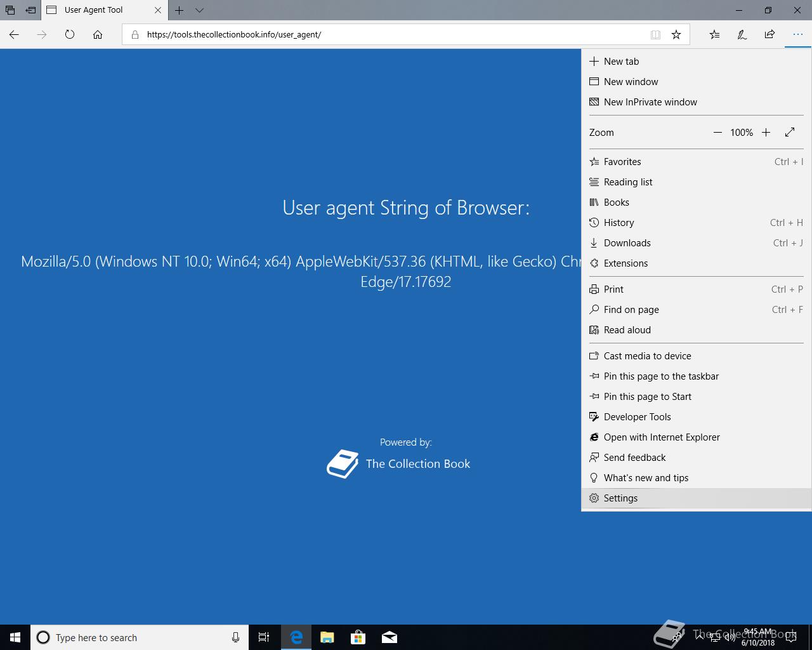
Task: Go to the Home page icon
Action: (98, 35)
